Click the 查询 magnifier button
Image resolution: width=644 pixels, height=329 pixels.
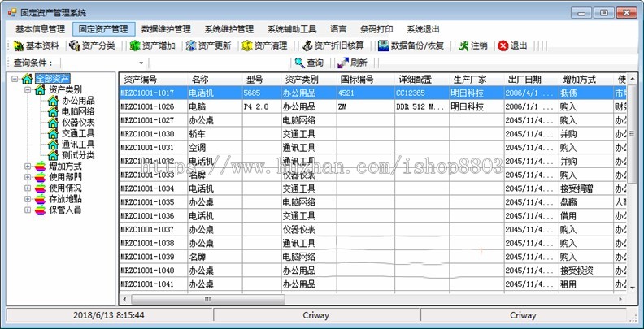click(309, 63)
